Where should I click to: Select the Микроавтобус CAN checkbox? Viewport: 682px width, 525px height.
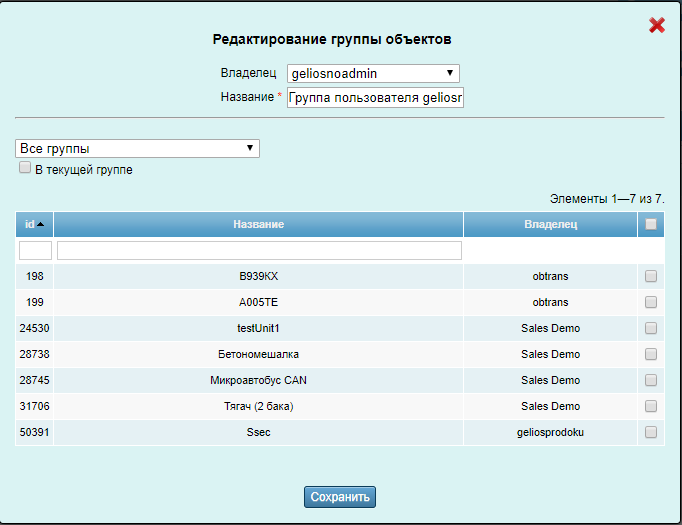point(651,380)
